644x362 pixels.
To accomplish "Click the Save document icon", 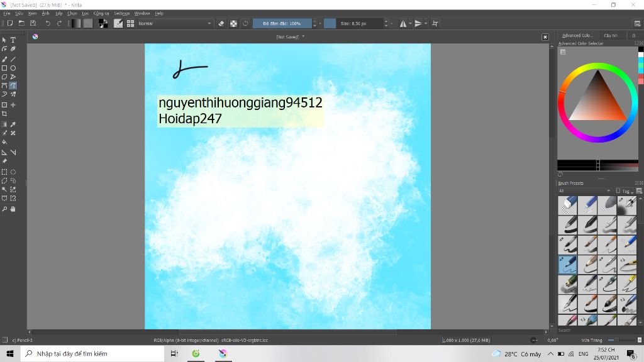I will (x=33, y=23).
